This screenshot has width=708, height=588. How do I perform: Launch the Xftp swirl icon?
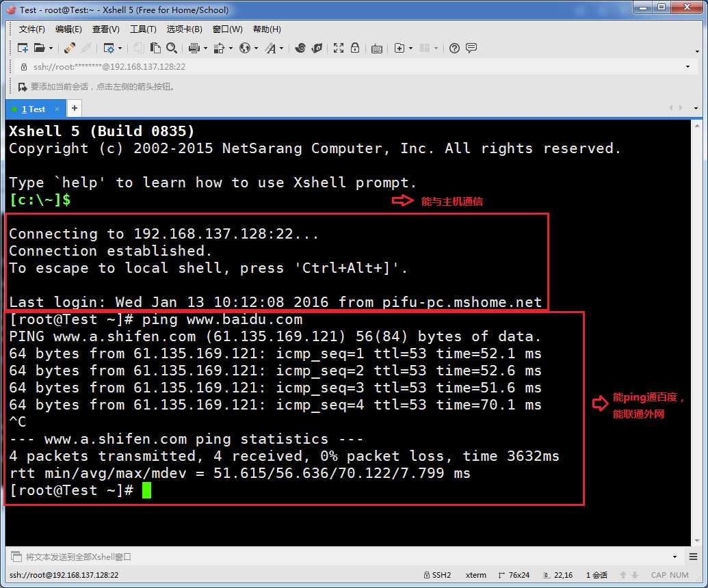pyautogui.click(x=300, y=48)
